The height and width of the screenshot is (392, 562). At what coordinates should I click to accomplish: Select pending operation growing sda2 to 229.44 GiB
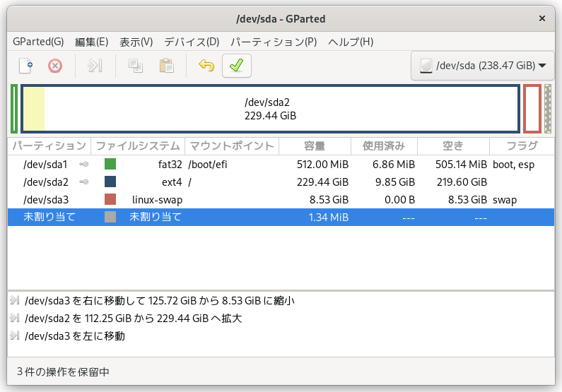click(134, 319)
